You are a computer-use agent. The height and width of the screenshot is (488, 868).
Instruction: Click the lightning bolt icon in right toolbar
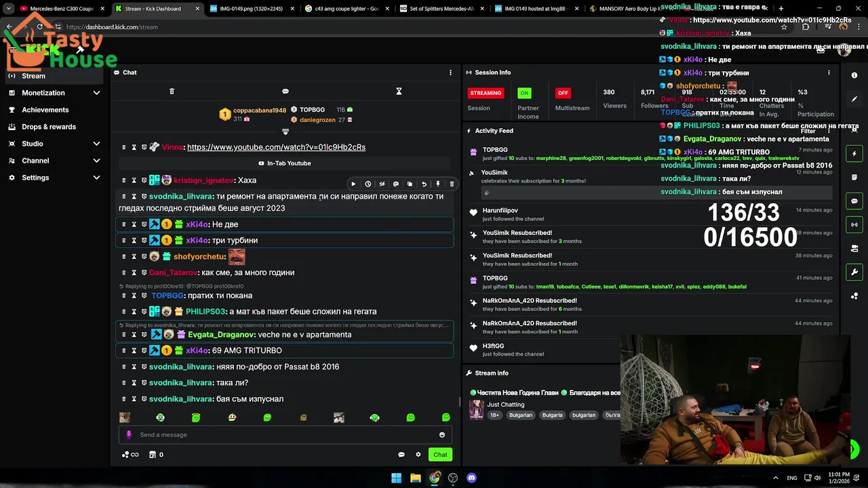[x=854, y=154]
